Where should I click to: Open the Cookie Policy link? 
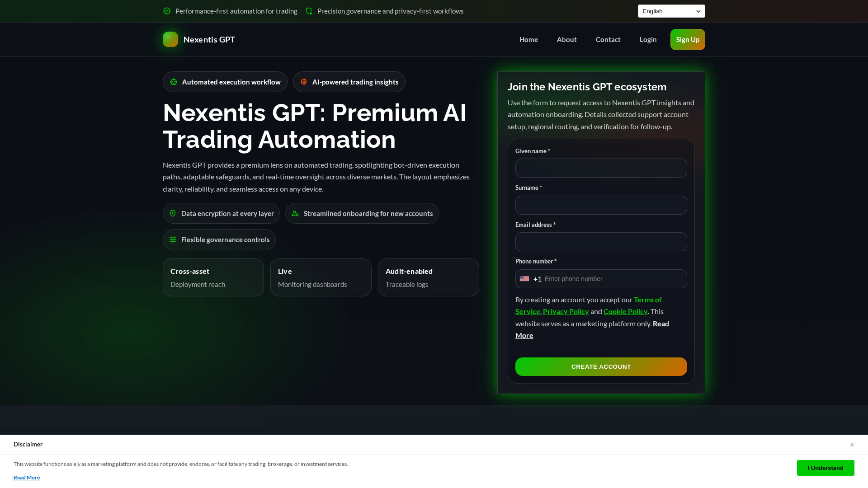pos(625,311)
